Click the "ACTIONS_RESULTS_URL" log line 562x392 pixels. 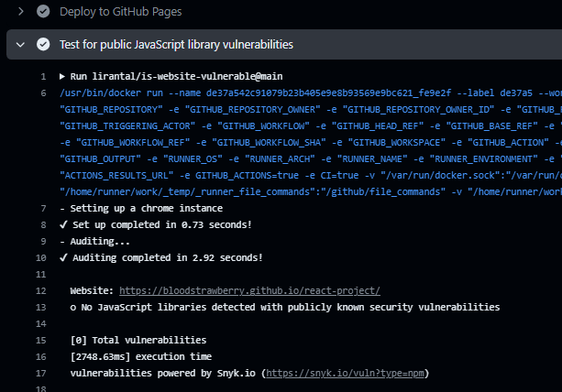pyautogui.click(x=311, y=176)
